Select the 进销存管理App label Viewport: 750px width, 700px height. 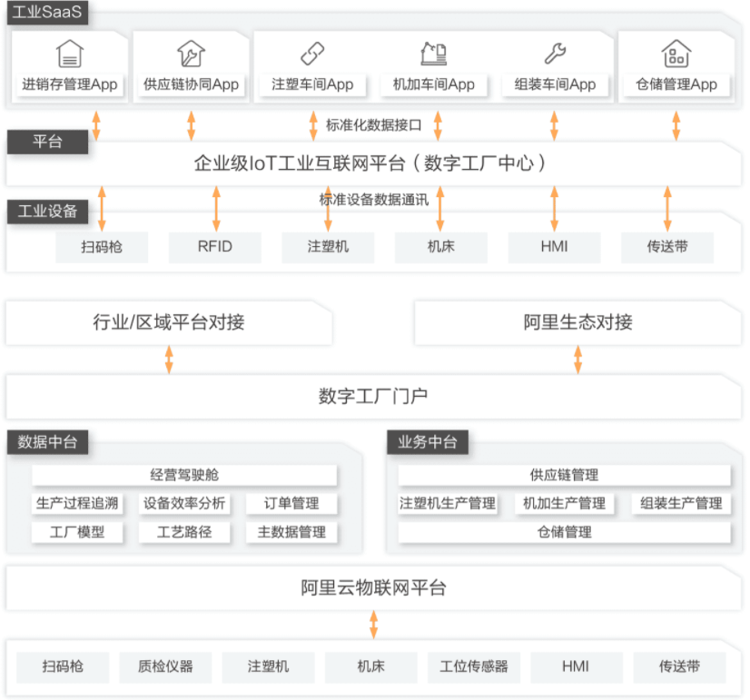coord(70,84)
